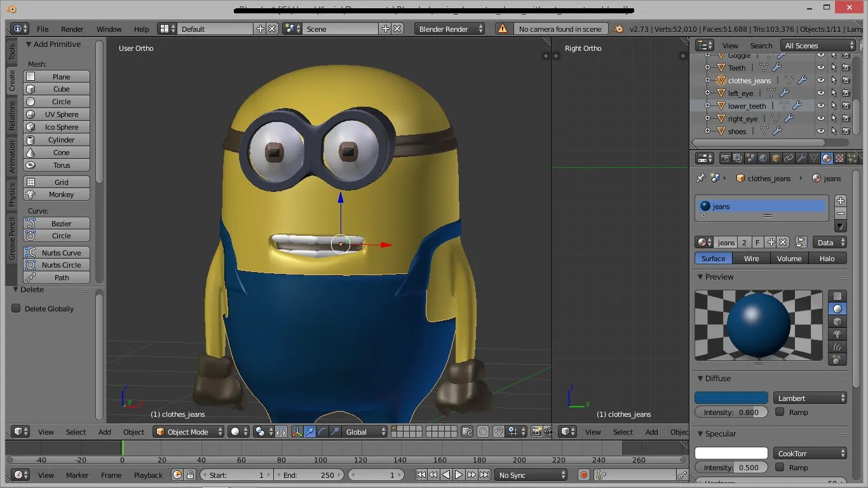This screenshot has height=488, width=868.
Task: Expand the shoes object tree node
Action: click(708, 131)
